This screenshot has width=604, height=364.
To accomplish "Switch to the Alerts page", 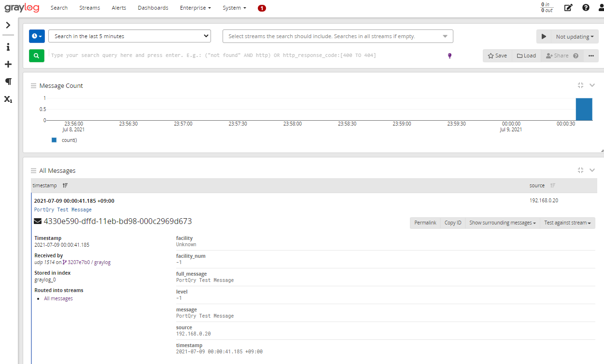I will [x=119, y=7].
